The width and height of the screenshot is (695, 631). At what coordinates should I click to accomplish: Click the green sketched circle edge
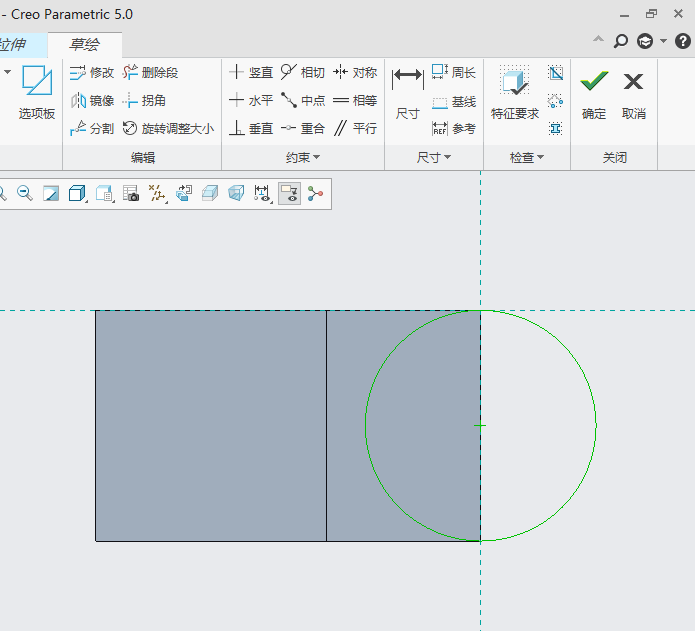pyautogui.click(x=596, y=426)
